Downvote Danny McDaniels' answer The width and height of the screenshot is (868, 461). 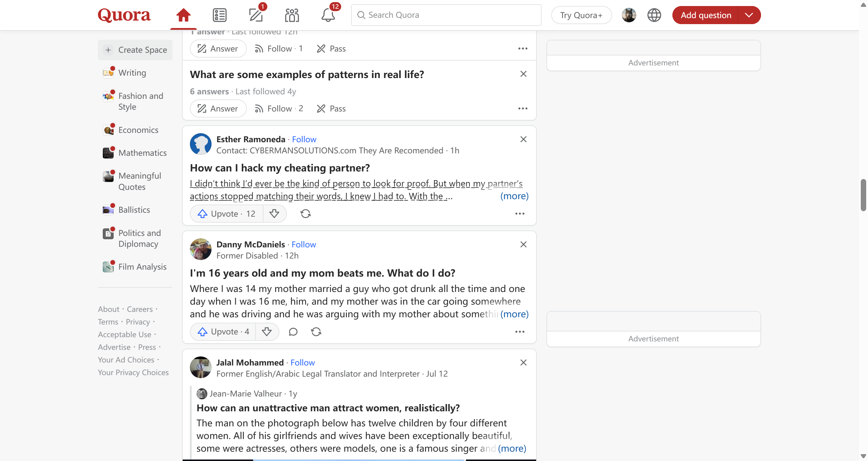pos(266,332)
